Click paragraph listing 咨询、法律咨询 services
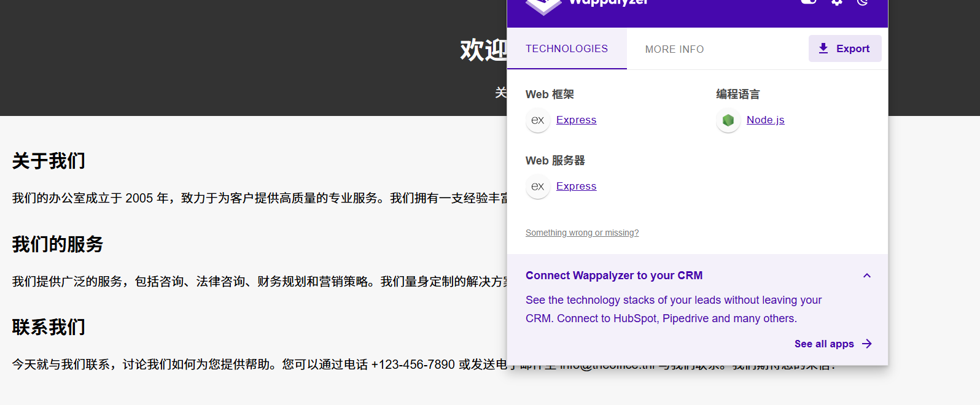Image resolution: width=980 pixels, height=405 pixels. pos(260,282)
